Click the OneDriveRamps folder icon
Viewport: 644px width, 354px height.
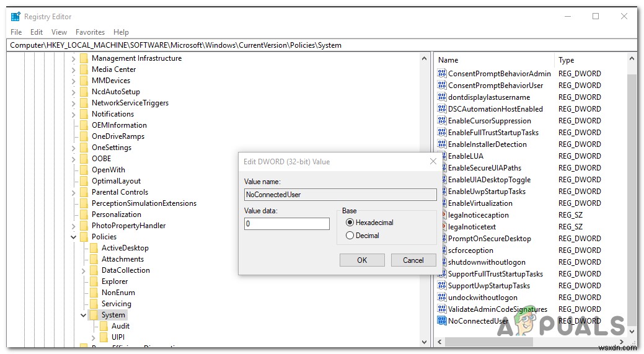(x=84, y=136)
